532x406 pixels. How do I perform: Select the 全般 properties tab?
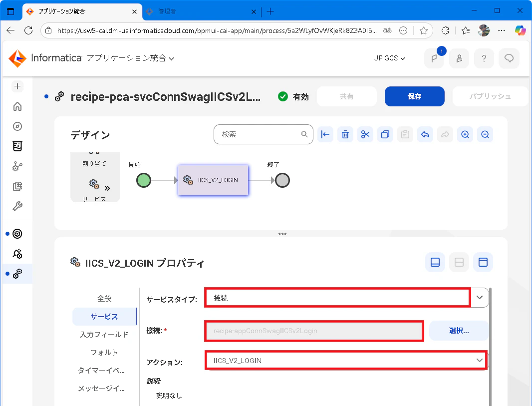104,299
